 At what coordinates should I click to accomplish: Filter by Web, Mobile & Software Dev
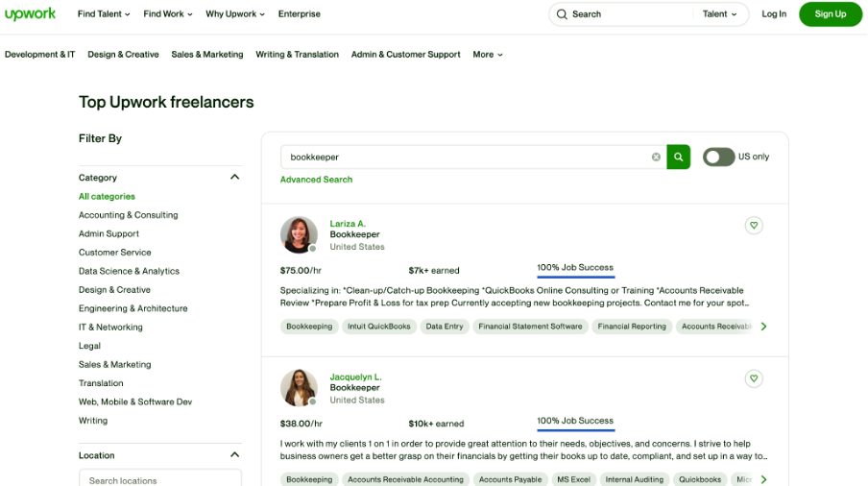click(x=135, y=401)
